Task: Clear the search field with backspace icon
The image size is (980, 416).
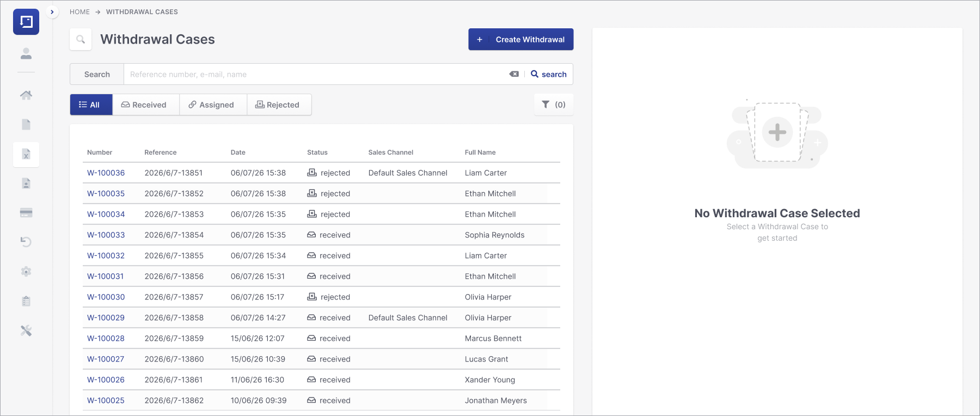Action: pyautogui.click(x=514, y=74)
